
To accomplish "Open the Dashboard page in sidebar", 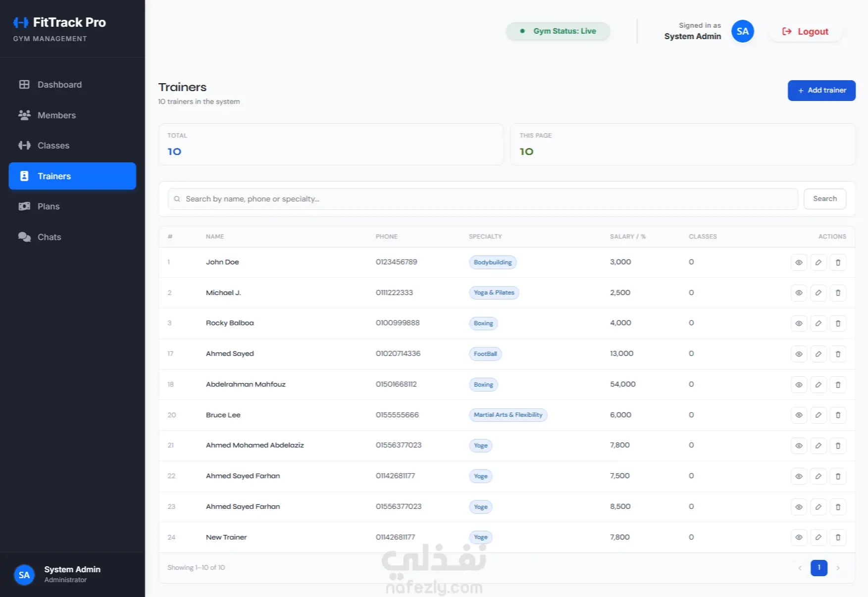I will click(72, 85).
